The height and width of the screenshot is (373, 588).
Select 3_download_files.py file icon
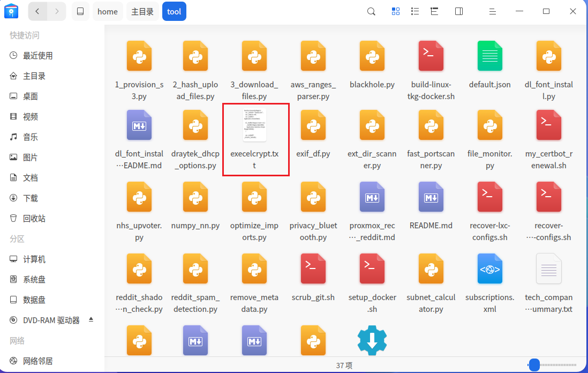coord(254,56)
